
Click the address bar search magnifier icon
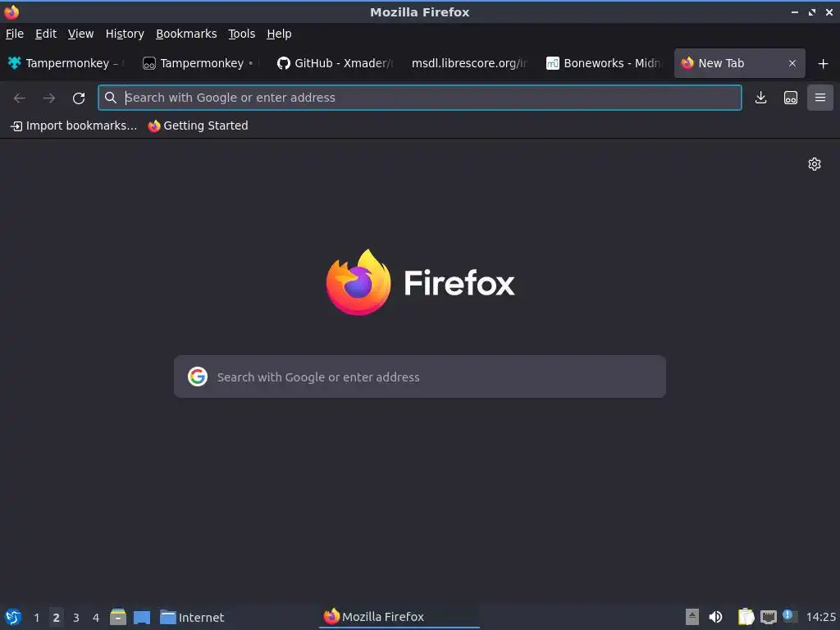tap(111, 98)
